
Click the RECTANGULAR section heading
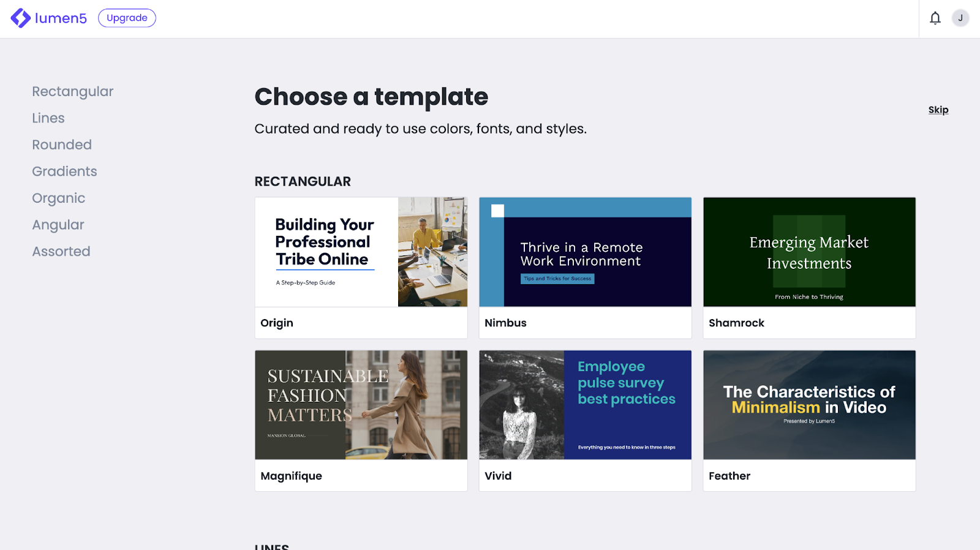pos(303,182)
